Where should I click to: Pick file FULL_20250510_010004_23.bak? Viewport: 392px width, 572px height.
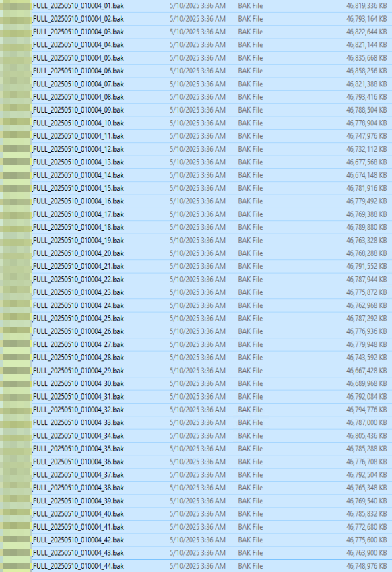78,292
